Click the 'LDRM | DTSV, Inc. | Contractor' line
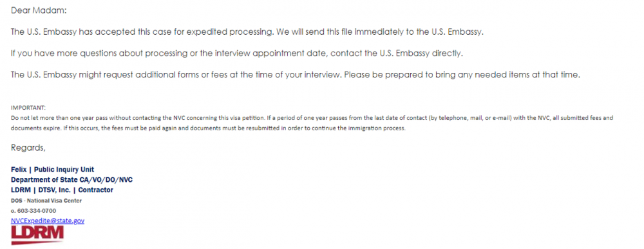This screenshot has width=644, height=249. (x=62, y=190)
